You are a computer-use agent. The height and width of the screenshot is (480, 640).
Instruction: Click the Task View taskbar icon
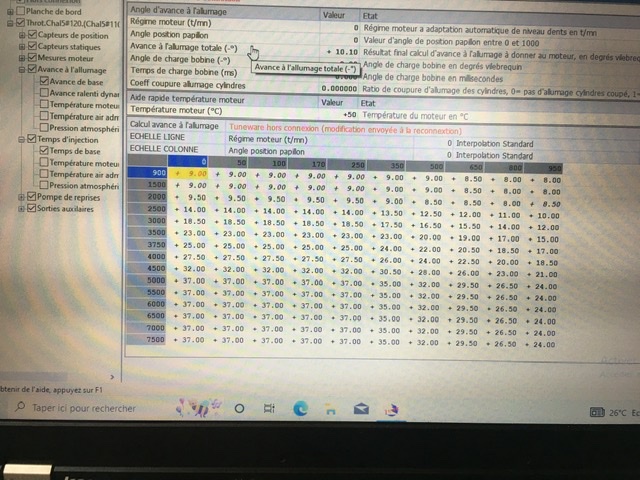pos(268,408)
